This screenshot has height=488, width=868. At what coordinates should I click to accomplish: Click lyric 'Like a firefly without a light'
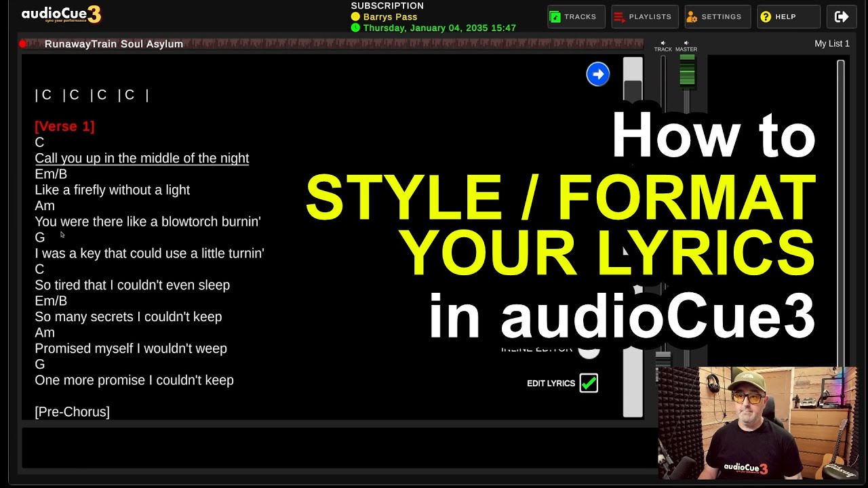[x=112, y=190]
